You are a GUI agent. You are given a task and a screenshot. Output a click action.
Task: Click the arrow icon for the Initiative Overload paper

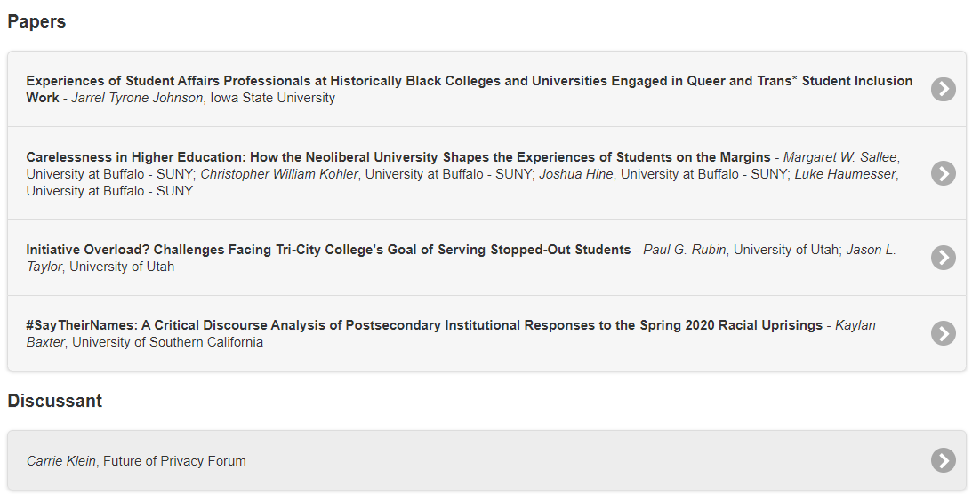tap(943, 258)
